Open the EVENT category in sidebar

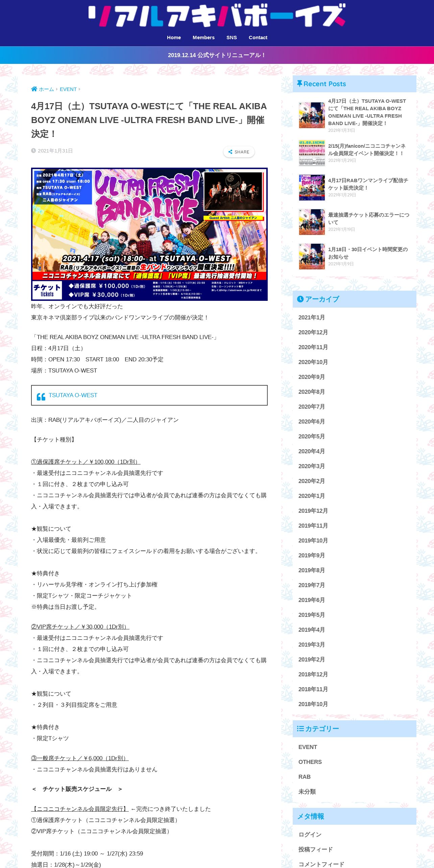click(308, 747)
